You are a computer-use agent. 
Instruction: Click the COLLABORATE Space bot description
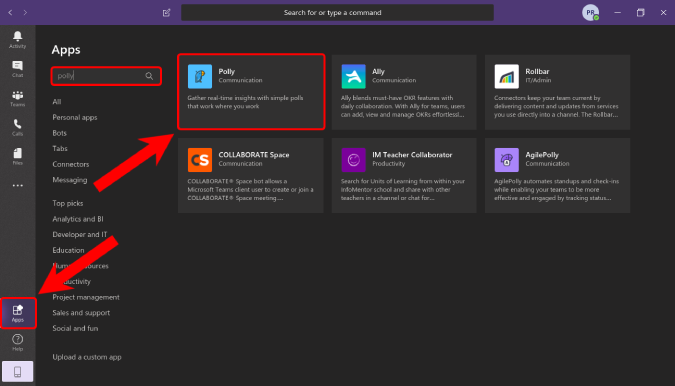coord(250,190)
